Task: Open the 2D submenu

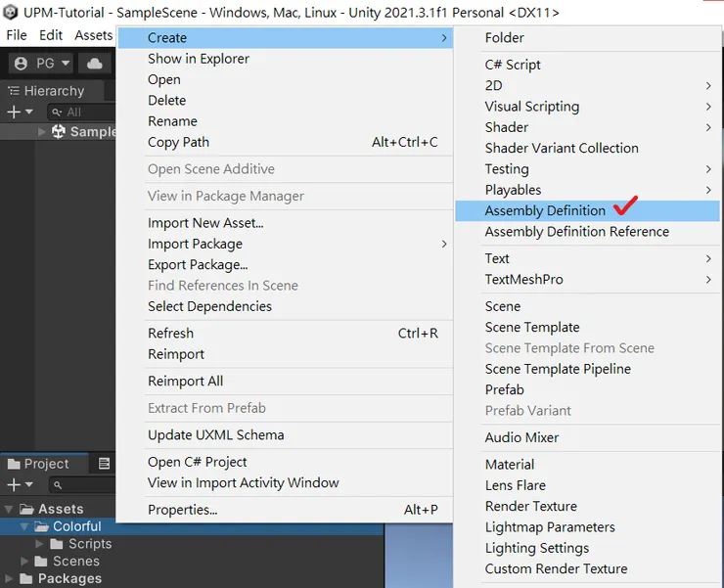Action: pos(587,85)
